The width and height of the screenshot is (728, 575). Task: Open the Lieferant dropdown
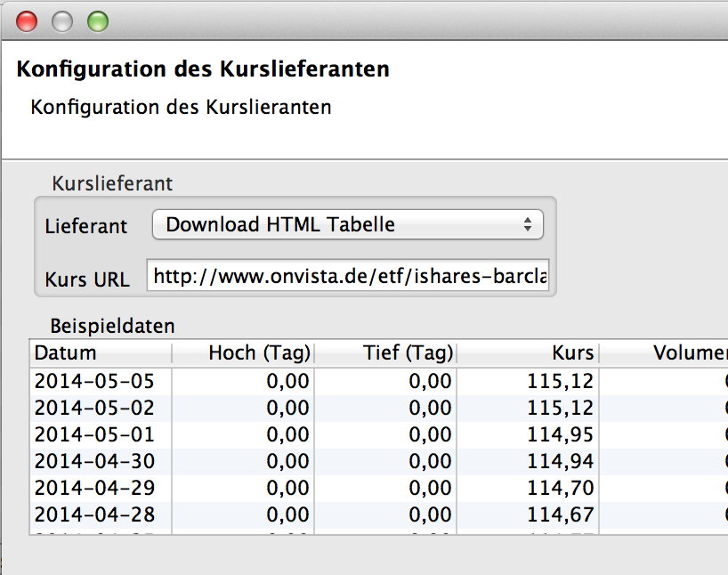pyautogui.click(x=347, y=225)
